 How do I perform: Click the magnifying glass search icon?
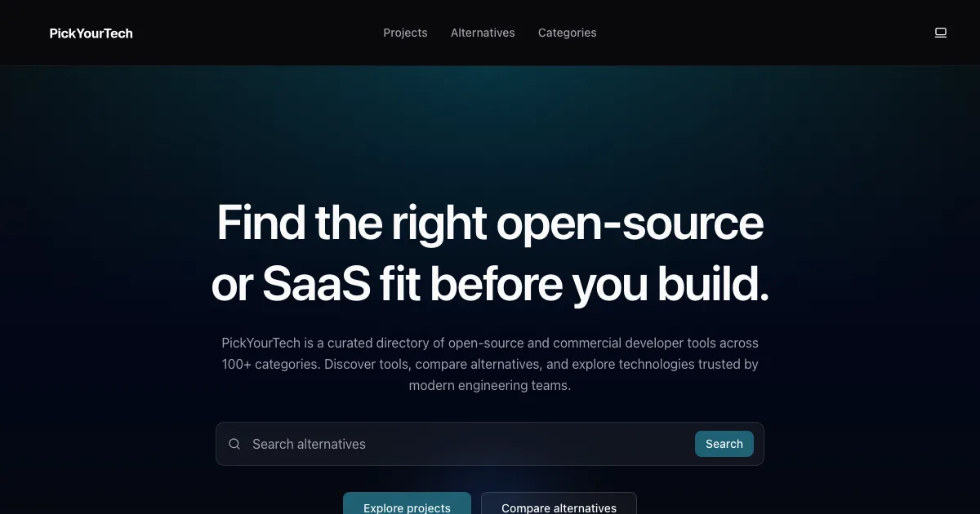click(234, 444)
